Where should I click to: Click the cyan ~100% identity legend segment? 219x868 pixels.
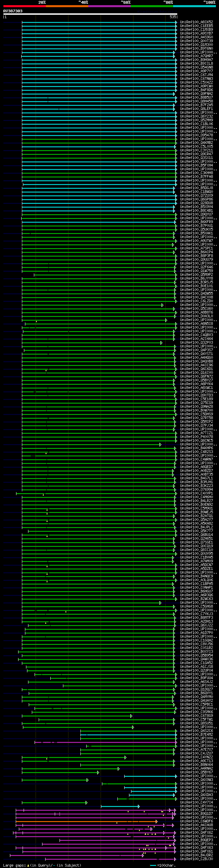click(x=194, y=6)
